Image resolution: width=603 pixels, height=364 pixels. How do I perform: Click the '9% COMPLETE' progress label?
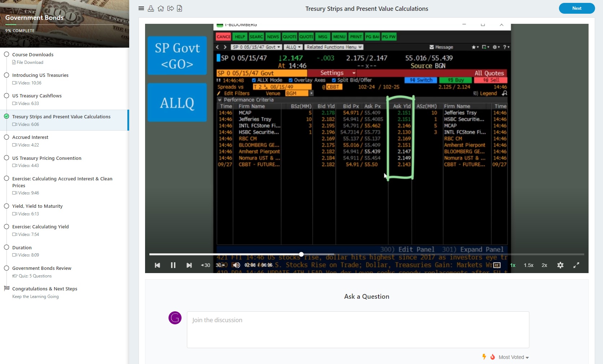[20, 31]
